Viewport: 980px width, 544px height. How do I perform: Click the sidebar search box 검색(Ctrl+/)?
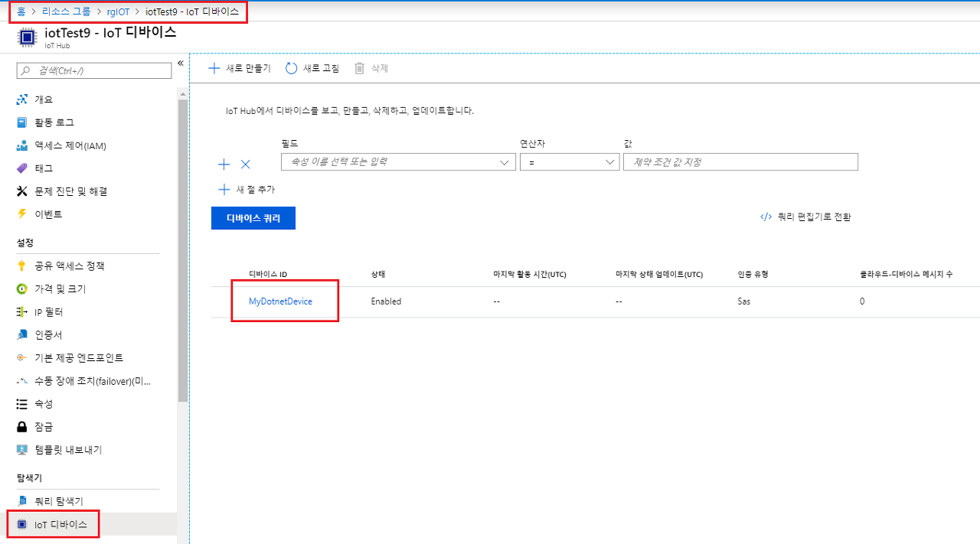coord(94,70)
